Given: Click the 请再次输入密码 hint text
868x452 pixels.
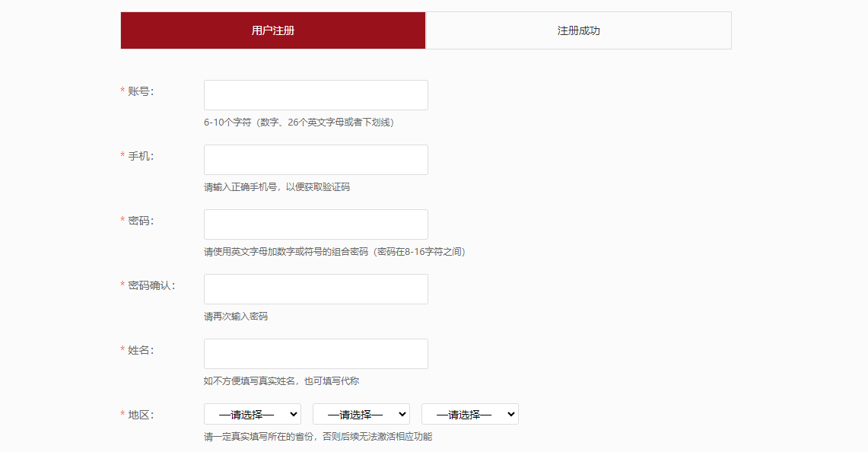Looking at the screenshot, I should (x=236, y=316).
